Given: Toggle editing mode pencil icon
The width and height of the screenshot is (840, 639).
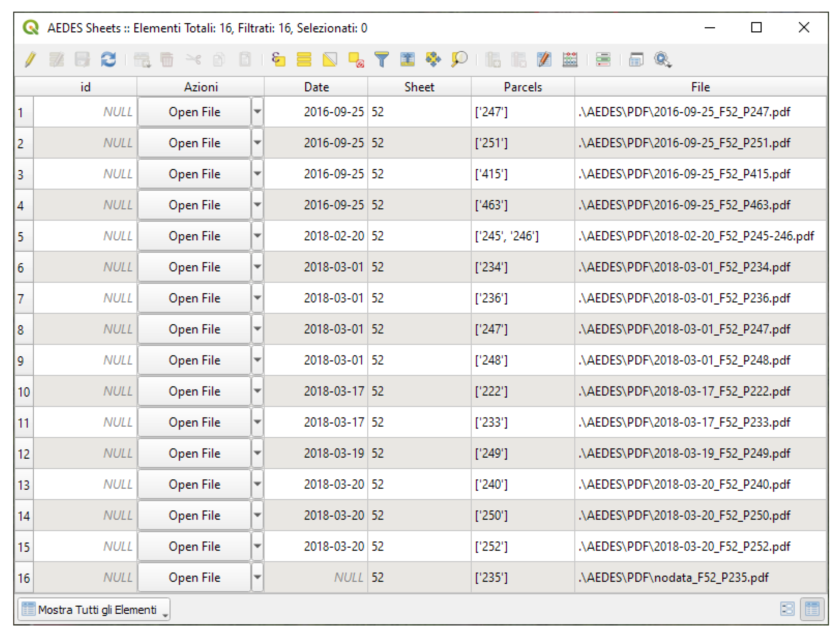Looking at the screenshot, I should 30,60.
